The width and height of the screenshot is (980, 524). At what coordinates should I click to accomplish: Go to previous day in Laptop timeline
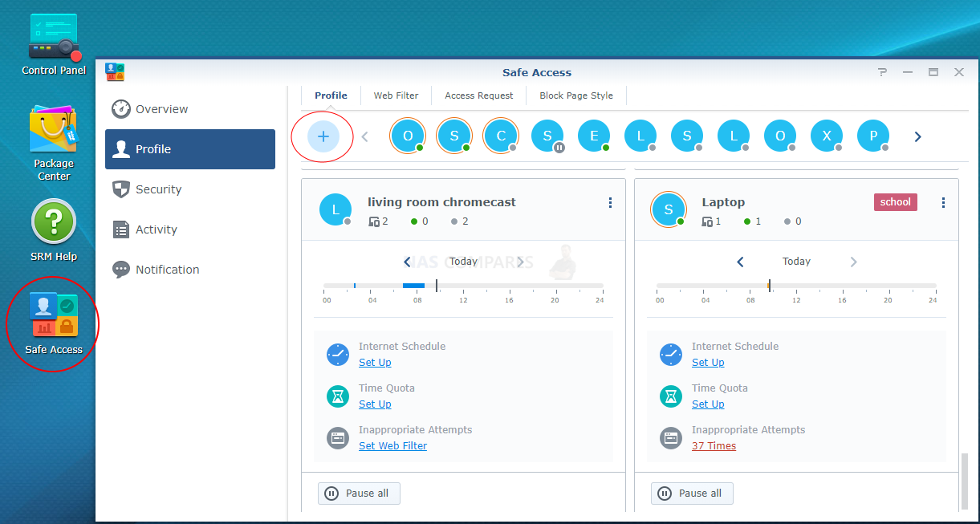(x=740, y=262)
